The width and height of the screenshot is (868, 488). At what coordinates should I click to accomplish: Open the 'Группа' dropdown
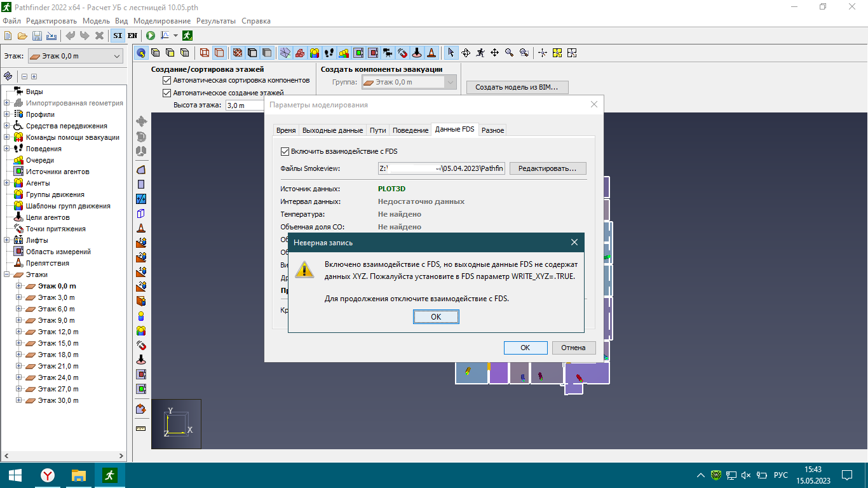click(x=408, y=82)
